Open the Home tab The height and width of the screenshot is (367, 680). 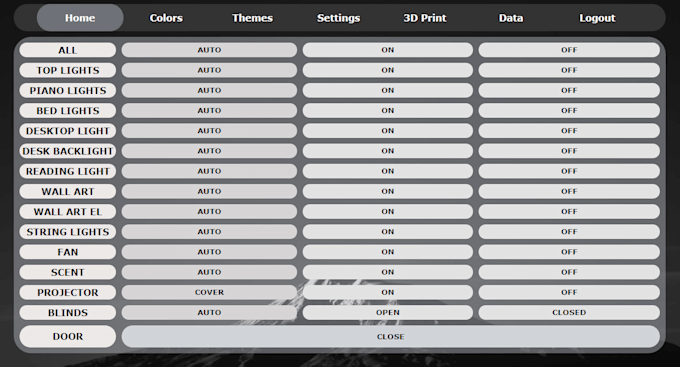[x=80, y=18]
